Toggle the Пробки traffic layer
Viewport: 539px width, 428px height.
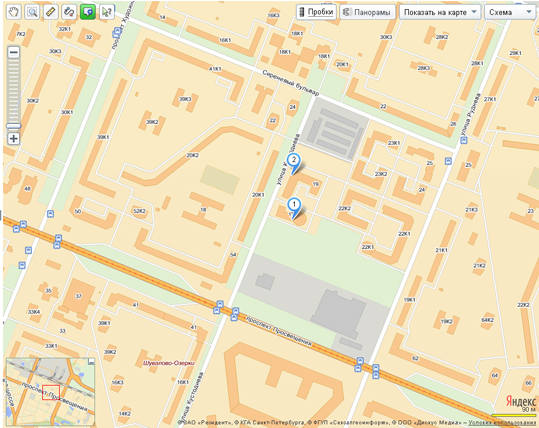tap(316, 12)
